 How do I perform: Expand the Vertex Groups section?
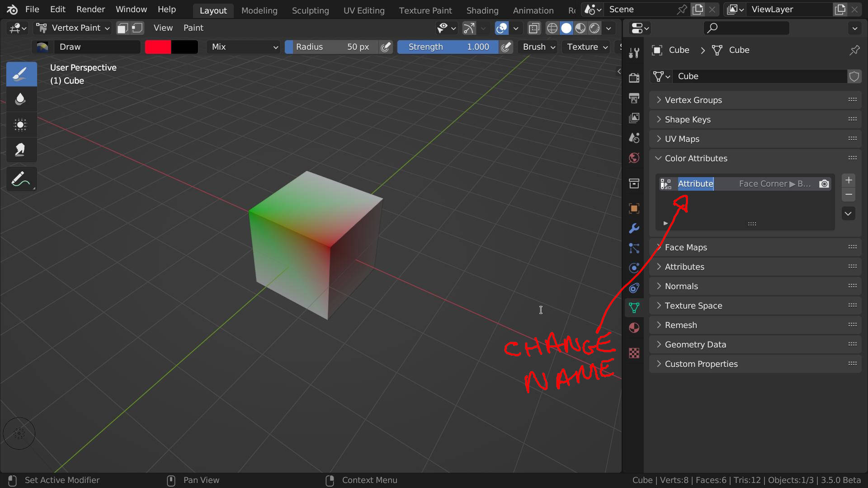tap(693, 100)
